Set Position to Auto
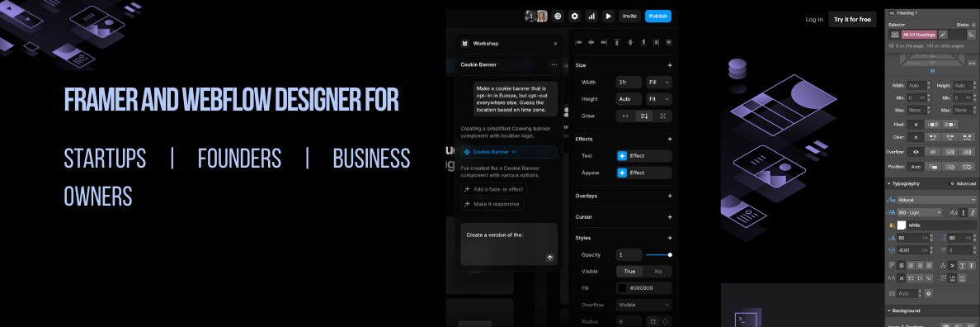Viewport: 980px width, 327px height. pyautogui.click(x=916, y=167)
